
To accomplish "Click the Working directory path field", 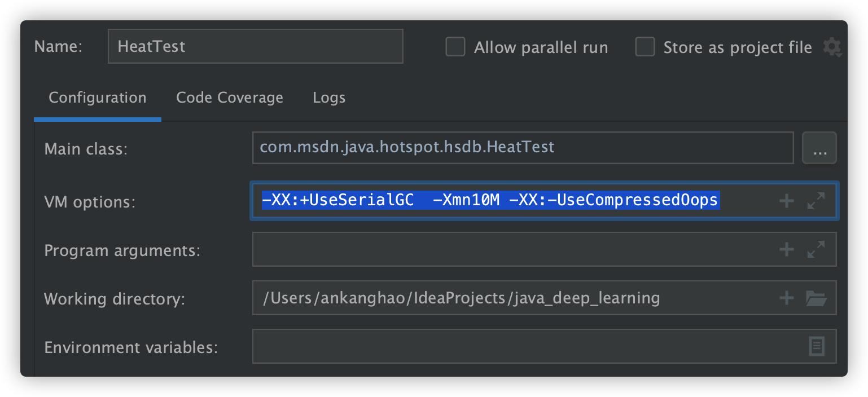I will (x=508, y=298).
